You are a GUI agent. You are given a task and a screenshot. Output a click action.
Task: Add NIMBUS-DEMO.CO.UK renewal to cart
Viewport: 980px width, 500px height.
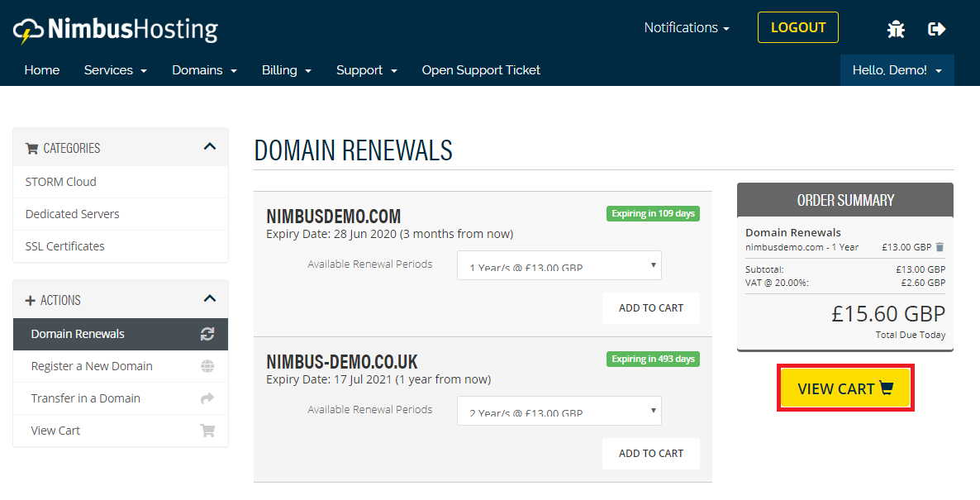click(651, 454)
